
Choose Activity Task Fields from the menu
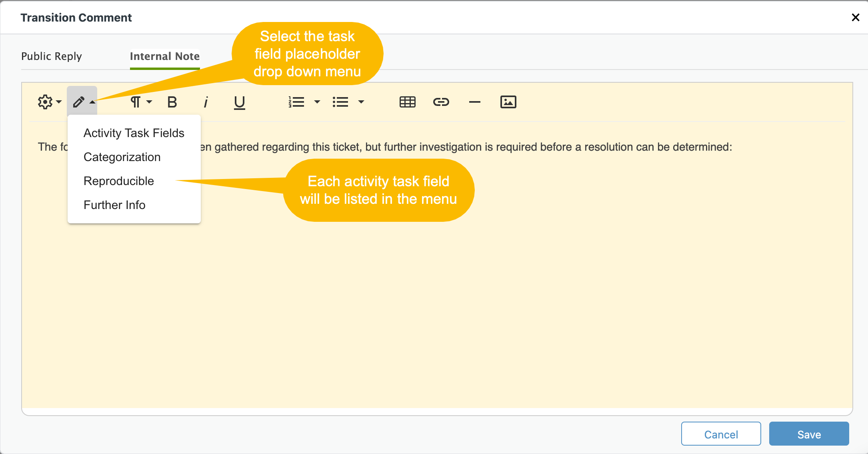pyautogui.click(x=134, y=133)
